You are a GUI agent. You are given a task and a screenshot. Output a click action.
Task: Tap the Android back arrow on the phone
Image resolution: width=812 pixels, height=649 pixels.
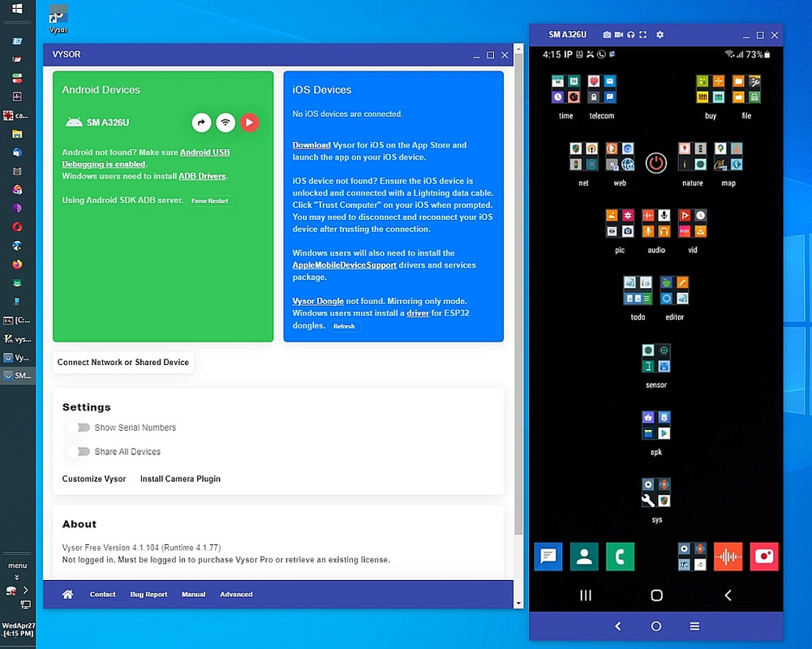(728, 595)
